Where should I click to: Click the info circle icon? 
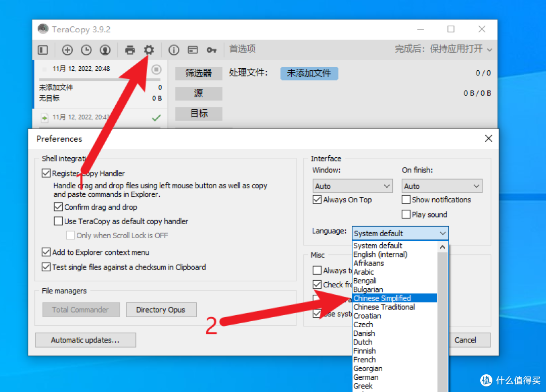pos(174,50)
